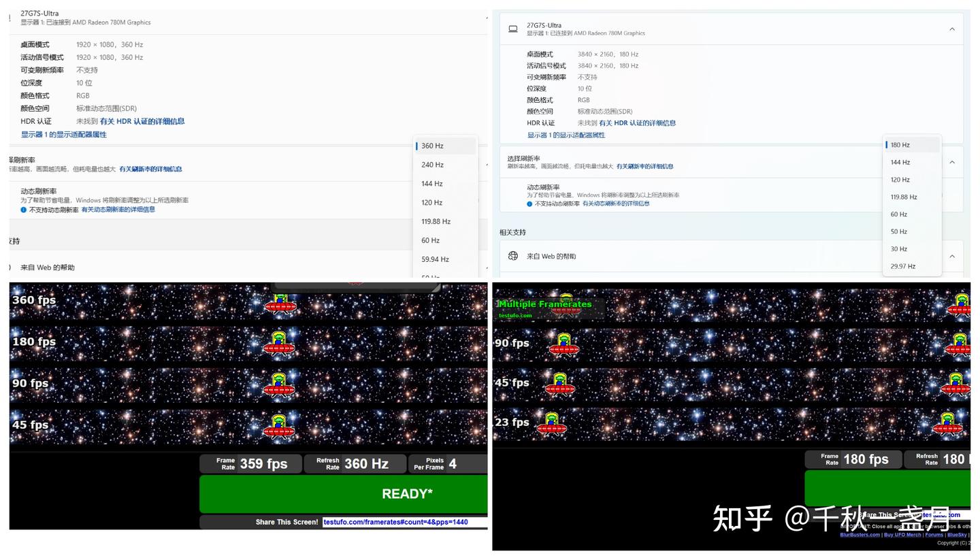The height and width of the screenshot is (560, 980).
Task: Open 有关刷新率的详细信息 link in 3840×2160 panel
Action: [x=644, y=167]
